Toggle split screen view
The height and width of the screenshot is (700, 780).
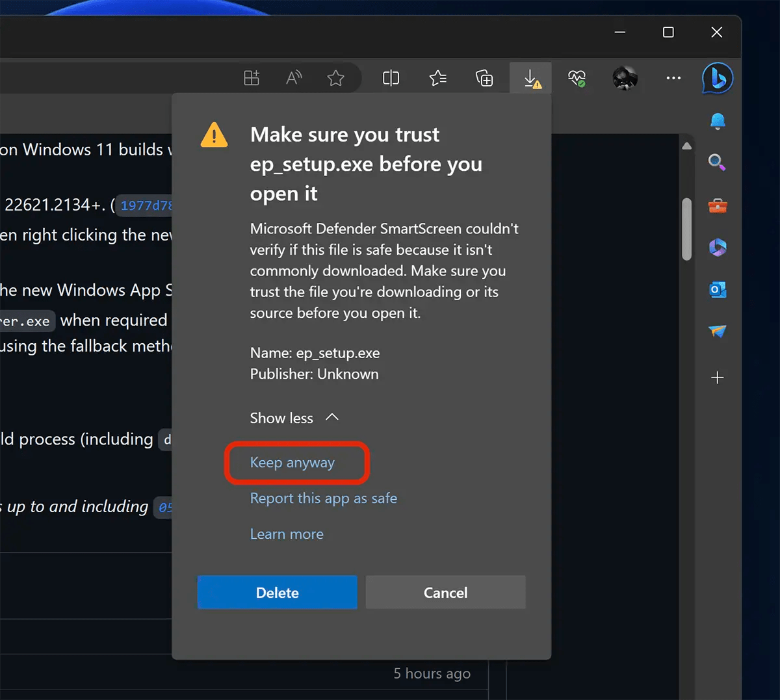click(391, 78)
